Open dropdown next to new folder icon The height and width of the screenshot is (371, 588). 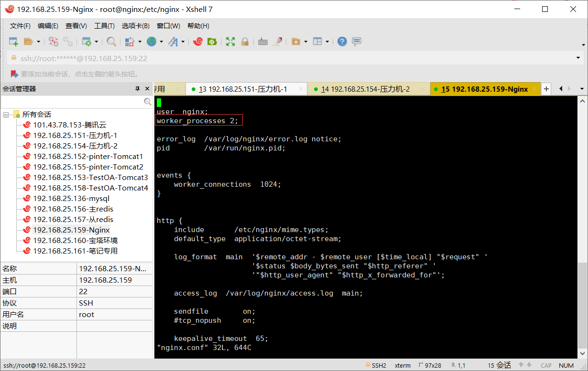(x=305, y=42)
